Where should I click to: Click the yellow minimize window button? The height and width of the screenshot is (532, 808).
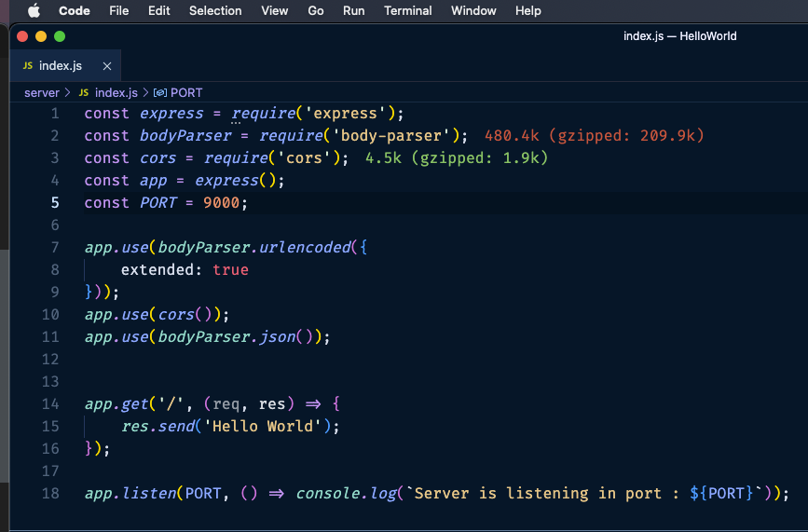(41, 36)
